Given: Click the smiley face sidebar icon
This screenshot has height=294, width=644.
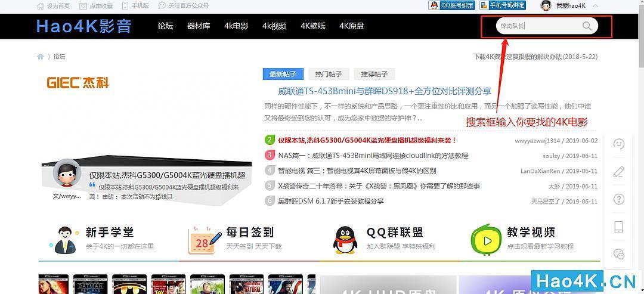Looking at the screenshot, I should (618, 144).
